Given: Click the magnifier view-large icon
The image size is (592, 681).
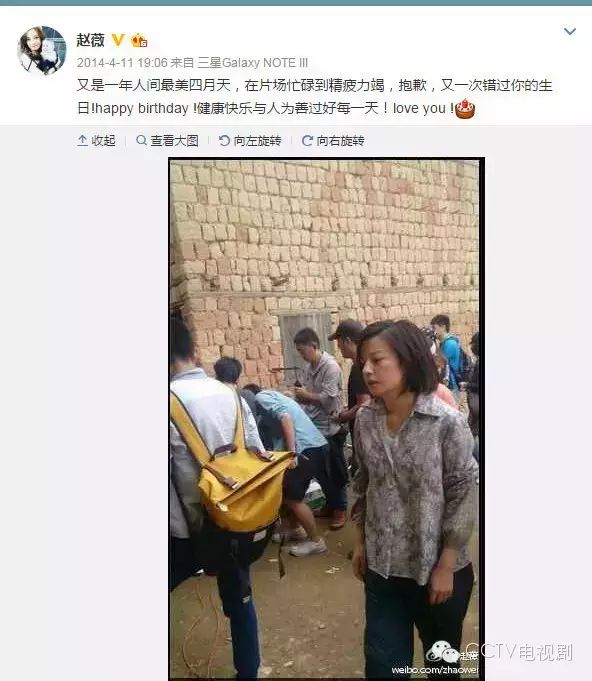Looking at the screenshot, I should pyautogui.click(x=141, y=140).
